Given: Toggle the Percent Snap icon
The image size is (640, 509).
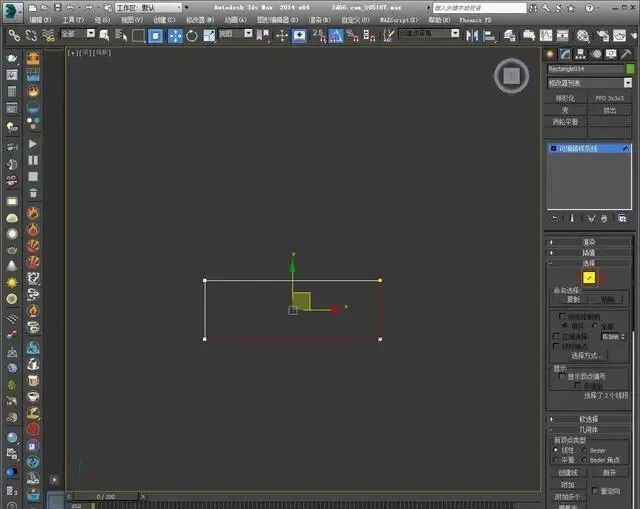Looking at the screenshot, I should [x=352, y=36].
